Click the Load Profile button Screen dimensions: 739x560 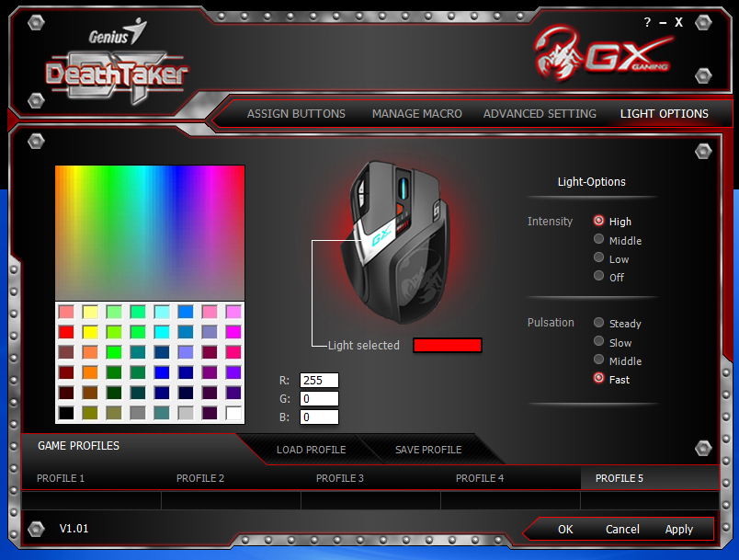tap(311, 450)
